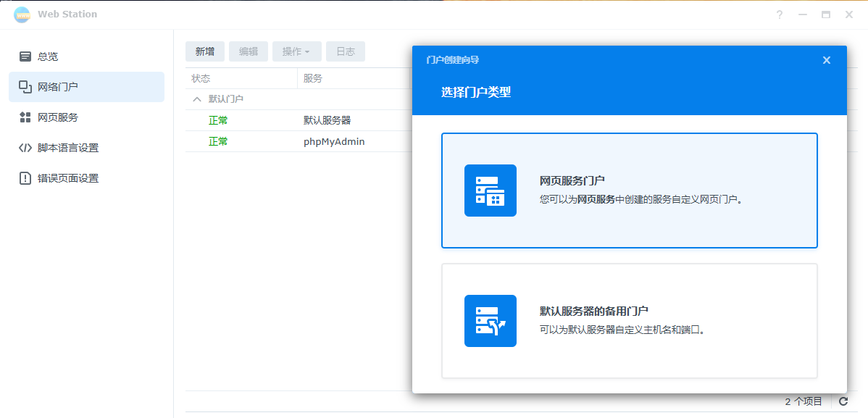The image size is (868, 418).
Task: Sort by the 服务 column header
Action: 354,79
